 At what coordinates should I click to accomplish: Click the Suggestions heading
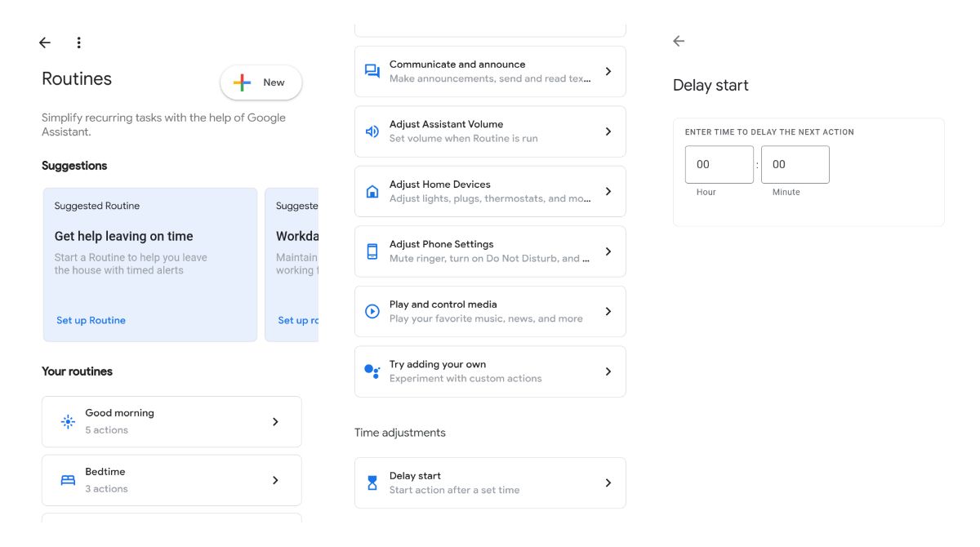74,165
